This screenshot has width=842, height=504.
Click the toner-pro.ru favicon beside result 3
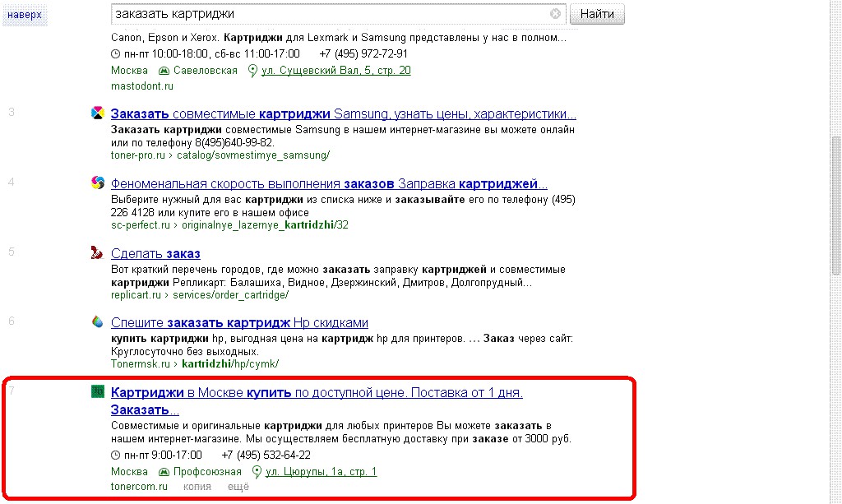[98, 113]
